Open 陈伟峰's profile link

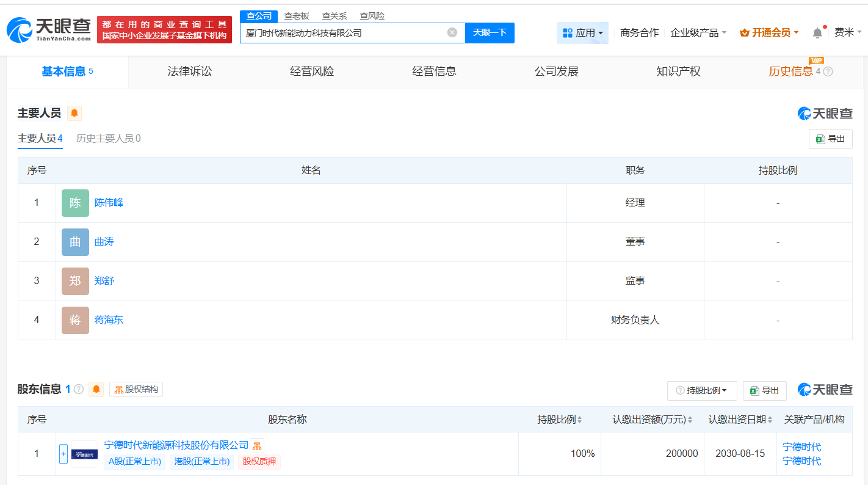pos(108,203)
